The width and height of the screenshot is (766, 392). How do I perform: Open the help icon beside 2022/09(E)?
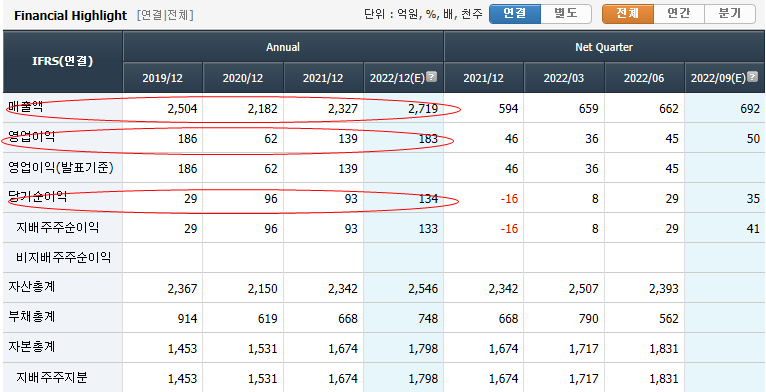753,76
